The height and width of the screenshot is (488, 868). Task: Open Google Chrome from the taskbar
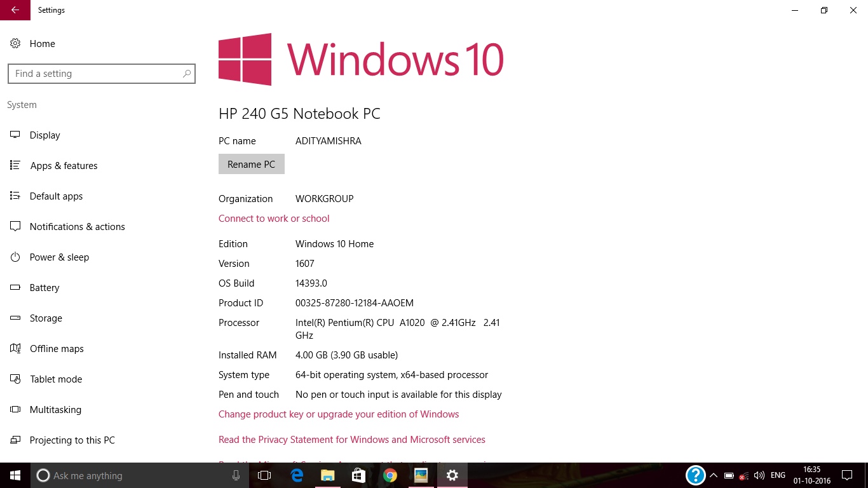pyautogui.click(x=390, y=475)
